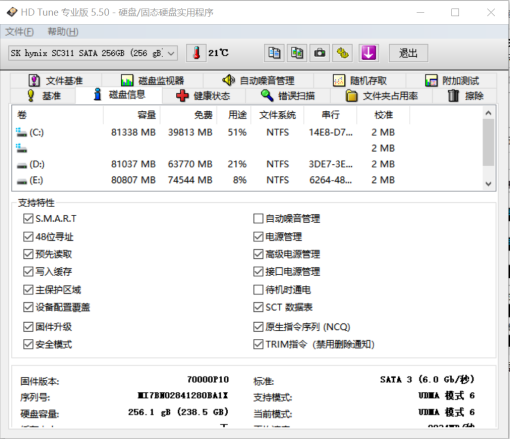
Task: Click the Random Access tab icon
Action: 339,80
